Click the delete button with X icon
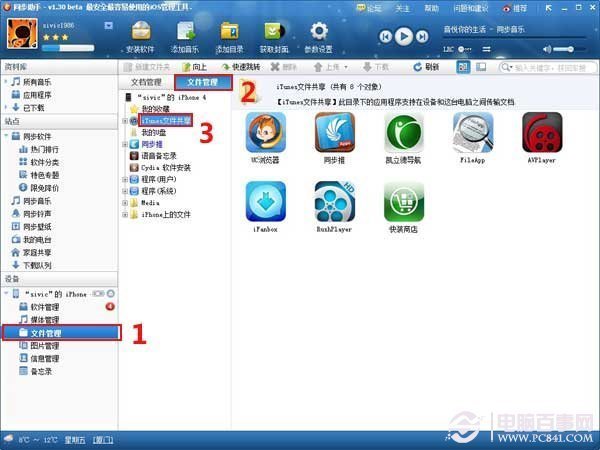This screenshot has width=600, height=450. pos(284,67)
